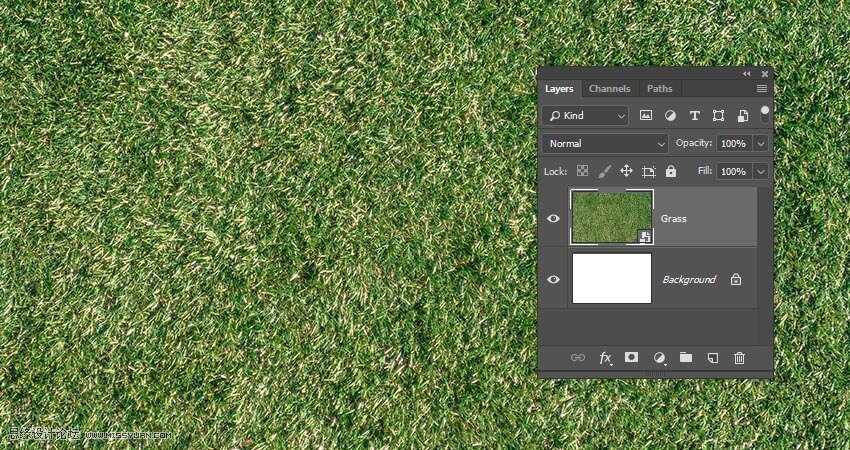Hide the Background layer
The height and width of the screenshot is (450, 850).
pos(553,280)
